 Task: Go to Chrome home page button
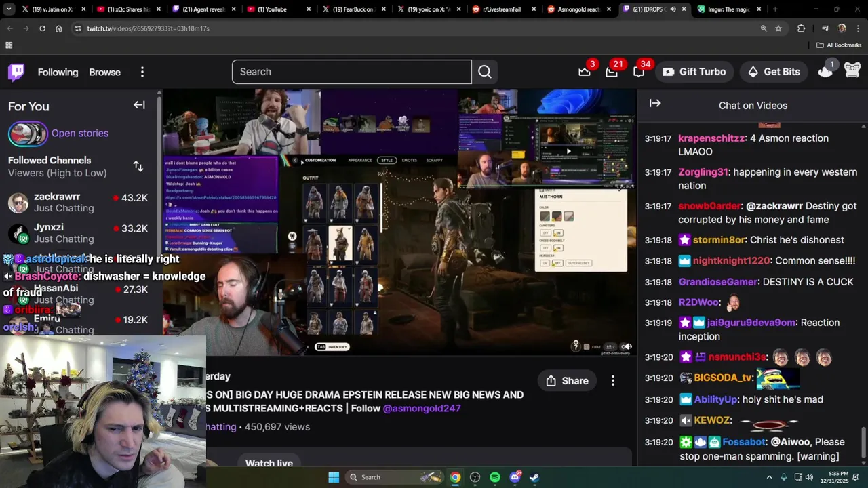click(58, 28)
